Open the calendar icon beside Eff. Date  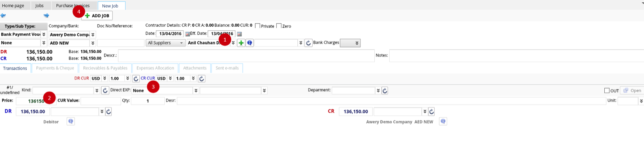tap(239, 34)
